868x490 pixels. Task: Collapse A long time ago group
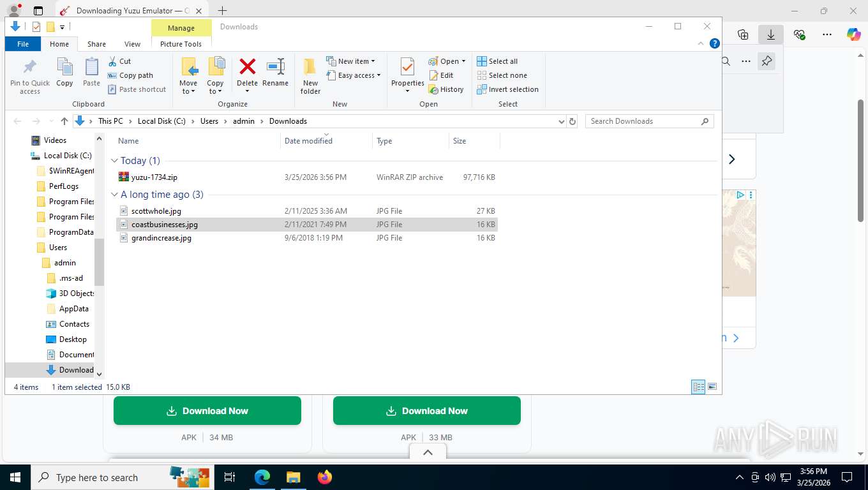click(115, 195)
